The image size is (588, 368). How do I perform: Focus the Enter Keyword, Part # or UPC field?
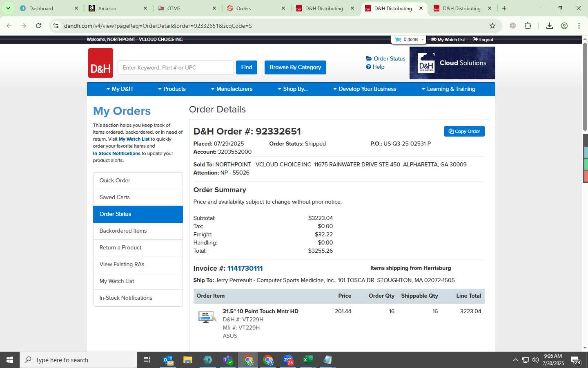[x=176, y=67]
